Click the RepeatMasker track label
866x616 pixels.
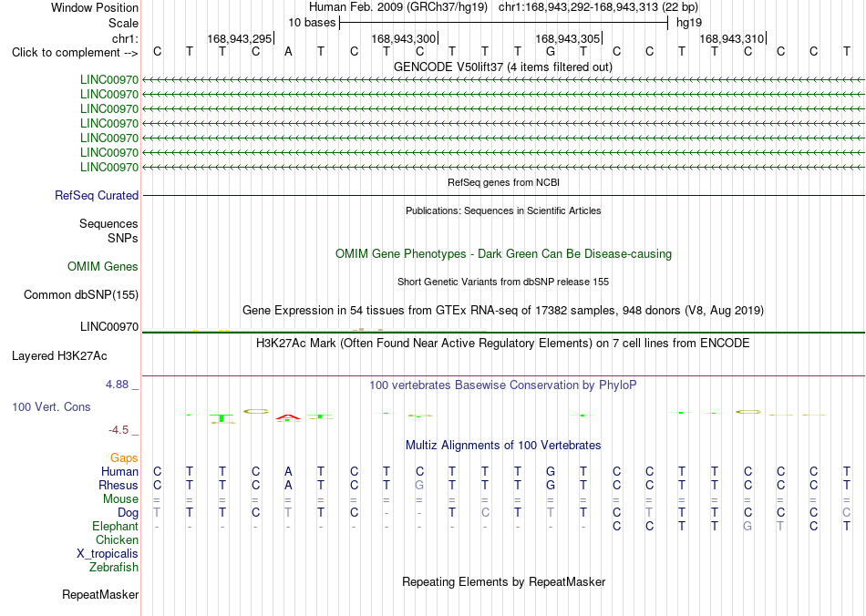[100, 595]
